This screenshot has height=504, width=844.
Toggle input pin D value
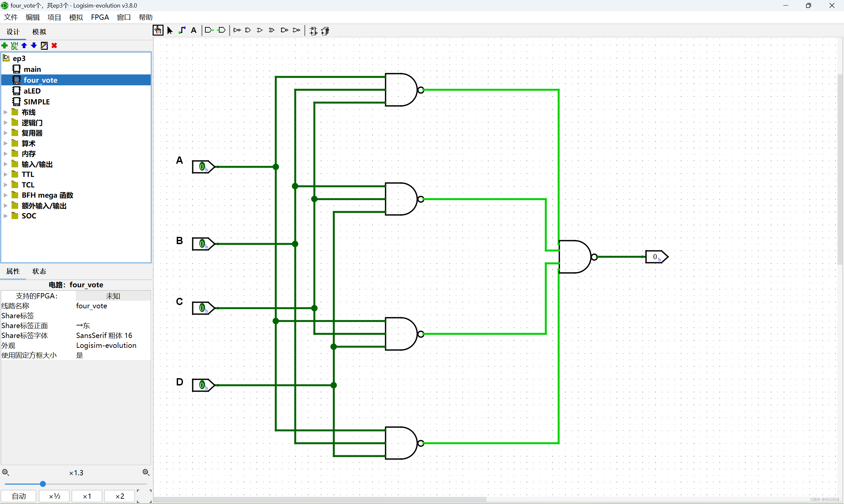coord(202,385)
